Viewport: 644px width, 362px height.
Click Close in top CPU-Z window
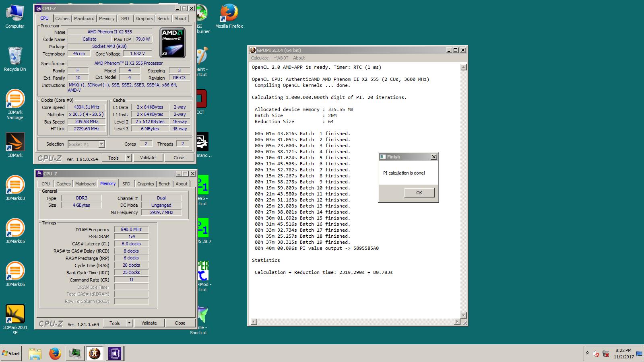[x=179, y=158]
